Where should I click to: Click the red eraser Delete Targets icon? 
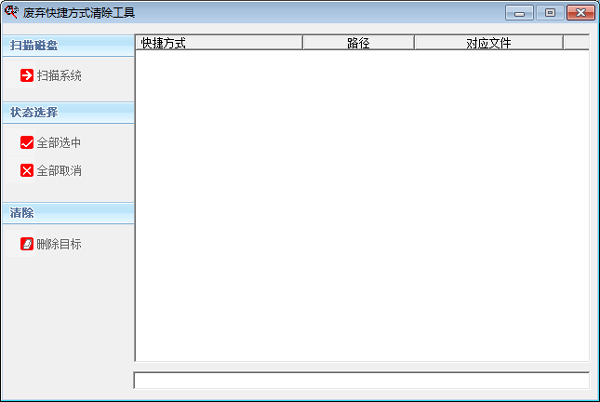(27, 244)
